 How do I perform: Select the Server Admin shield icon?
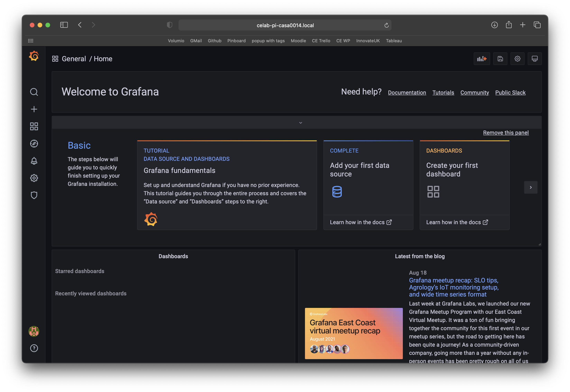tap(34, 195)
